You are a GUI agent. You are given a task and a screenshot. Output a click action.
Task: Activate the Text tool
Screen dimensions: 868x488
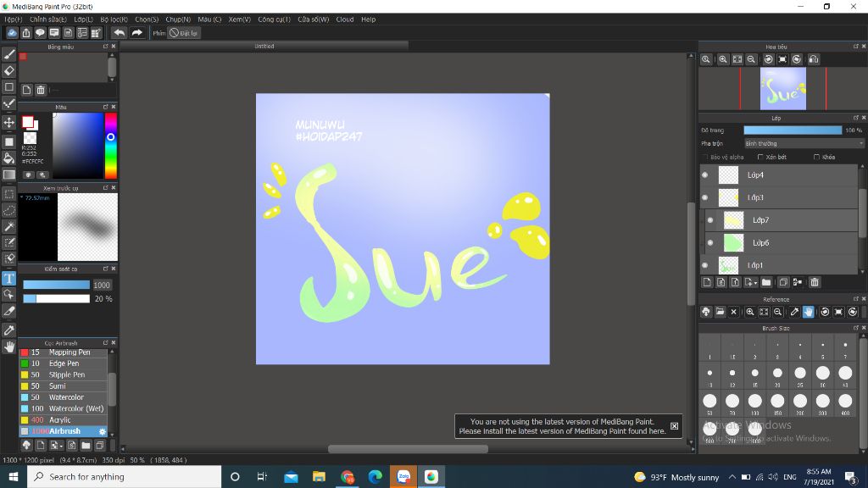tap(8, 278)
